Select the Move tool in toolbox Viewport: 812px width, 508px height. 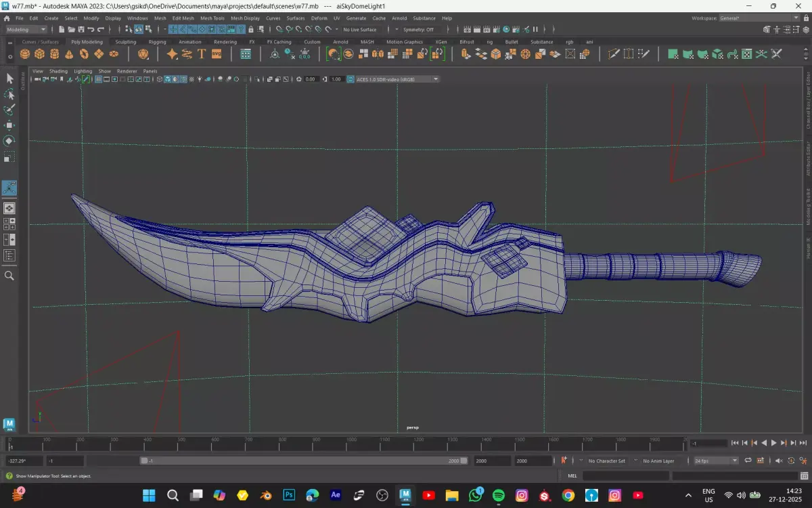click(9, 125)
